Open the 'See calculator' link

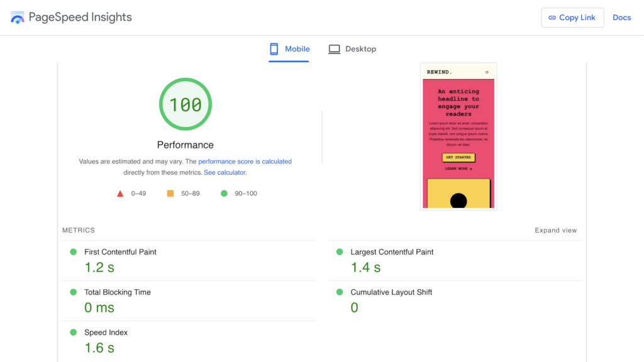(x=225, y=172)
